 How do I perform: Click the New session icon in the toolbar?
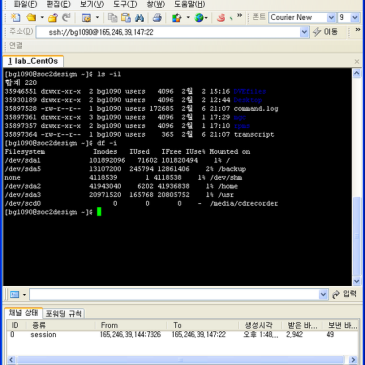point(15,17)
